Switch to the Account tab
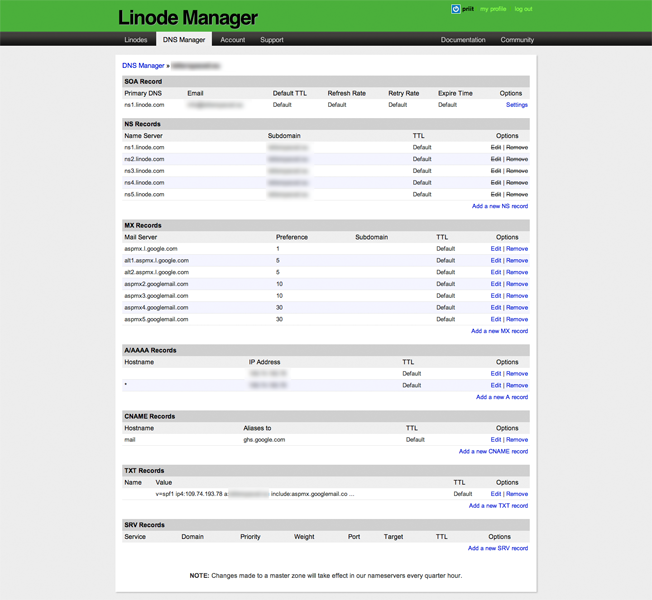 click(233, 40)
